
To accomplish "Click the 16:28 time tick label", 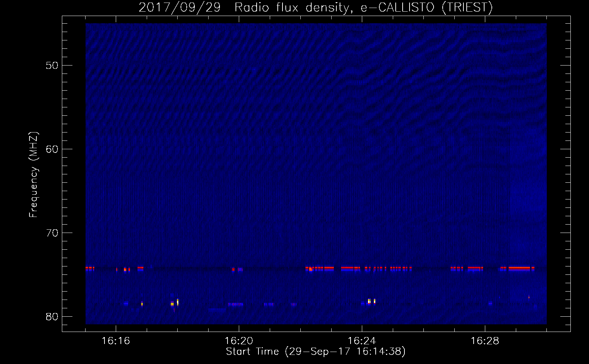I will pos(485,341).
